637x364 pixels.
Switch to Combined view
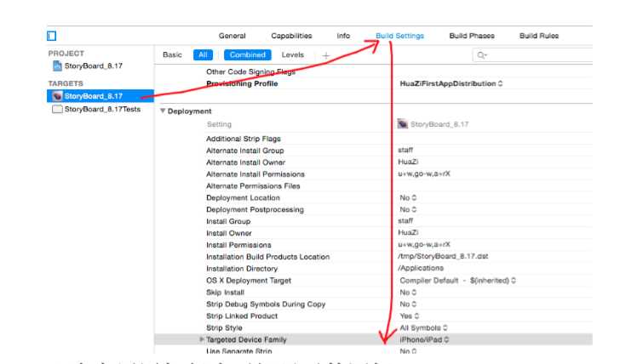(248, 54)
